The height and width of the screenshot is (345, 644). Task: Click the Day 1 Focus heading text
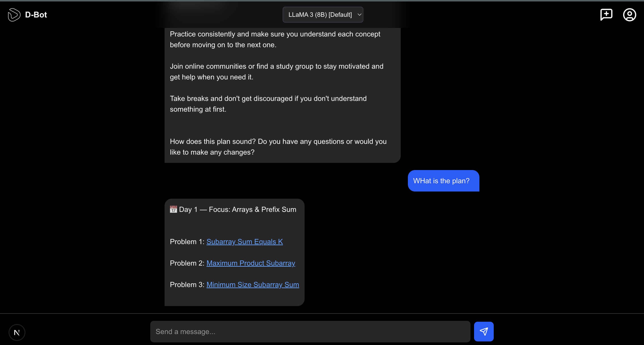237,209
